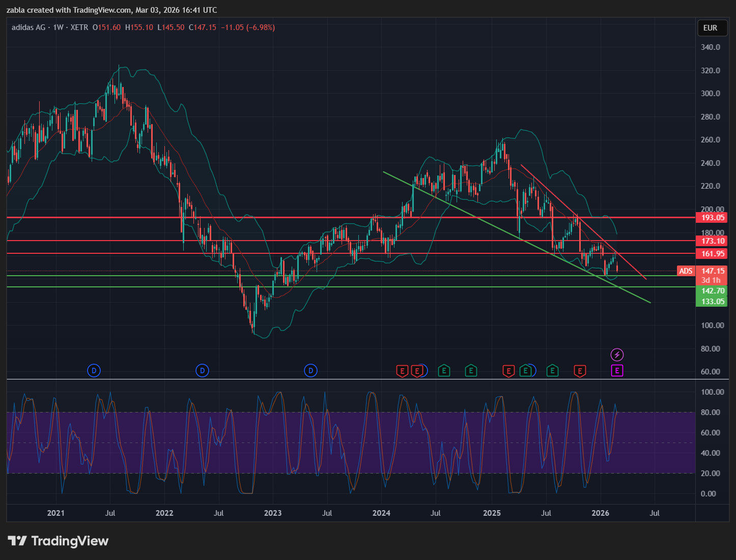Click the XETR exchange label in legend
The width and height of the screenshot is (736, 560).
click(x=79, y=27)
